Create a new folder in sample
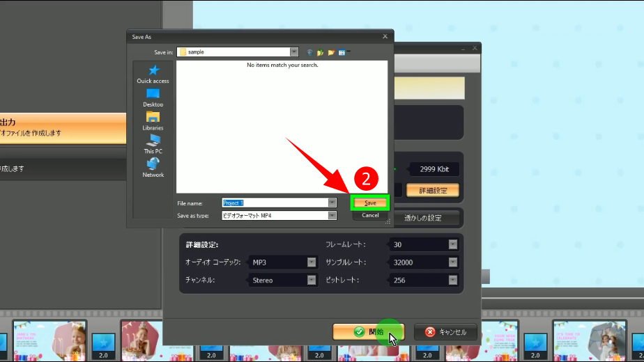 pyautogui.click(x=332, y=52)
